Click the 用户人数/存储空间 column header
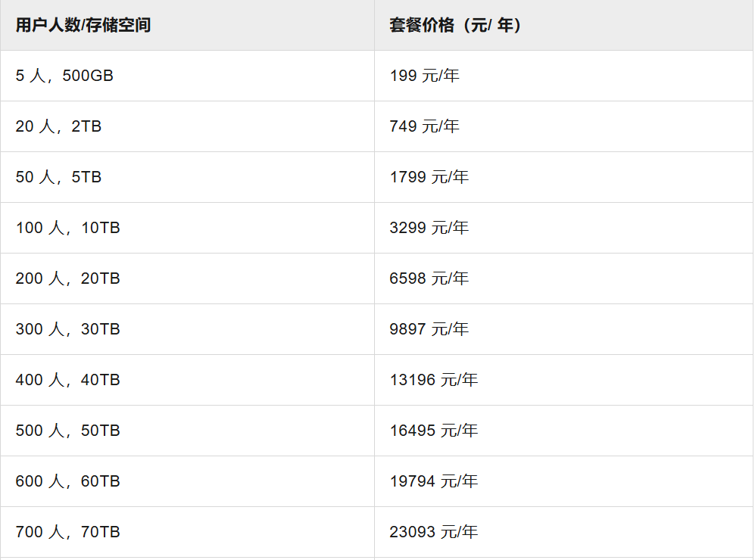The height and width of the screenshot is (560, 755). coord(83,25)
